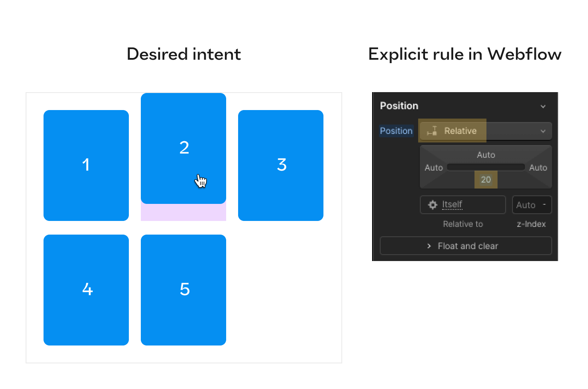Select box 4 in the layout preview
This screenshot has height=389, width=588.
point(86,290)
